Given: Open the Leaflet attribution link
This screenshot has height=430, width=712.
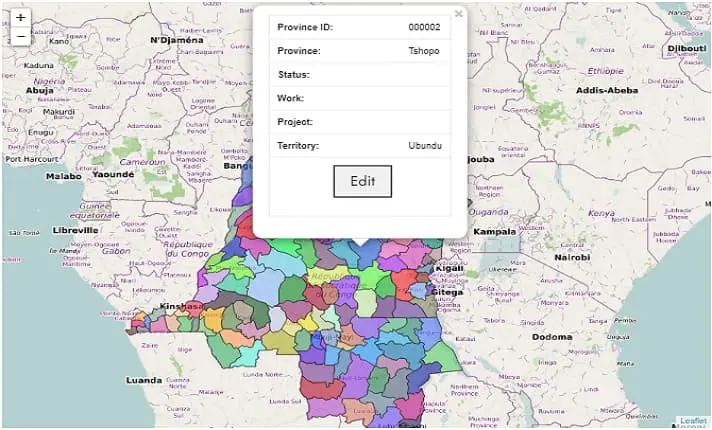Looking at the screenshot, I should click(692, 421).
